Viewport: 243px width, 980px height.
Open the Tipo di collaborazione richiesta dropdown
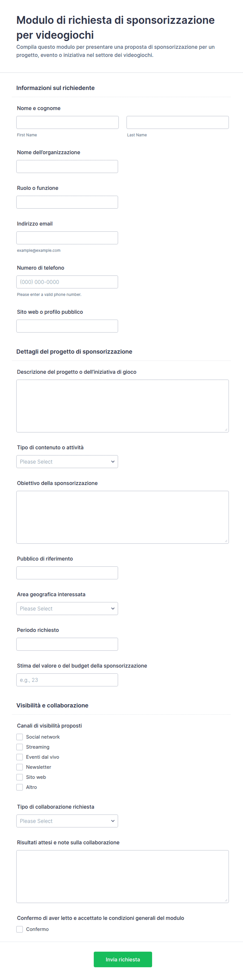pos(67,821)
